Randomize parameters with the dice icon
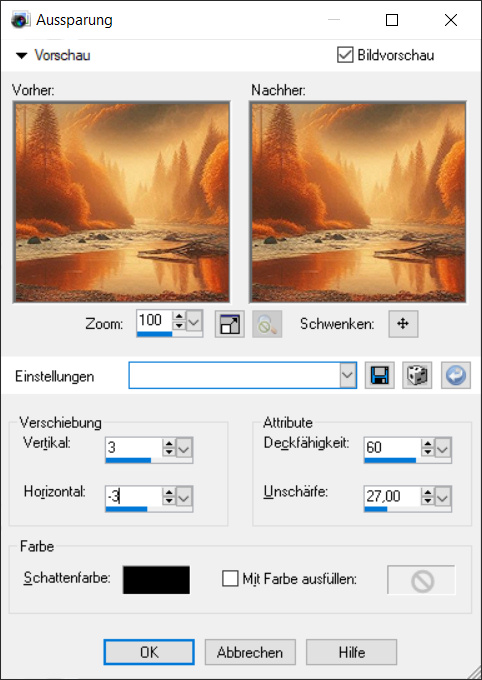 417,375
